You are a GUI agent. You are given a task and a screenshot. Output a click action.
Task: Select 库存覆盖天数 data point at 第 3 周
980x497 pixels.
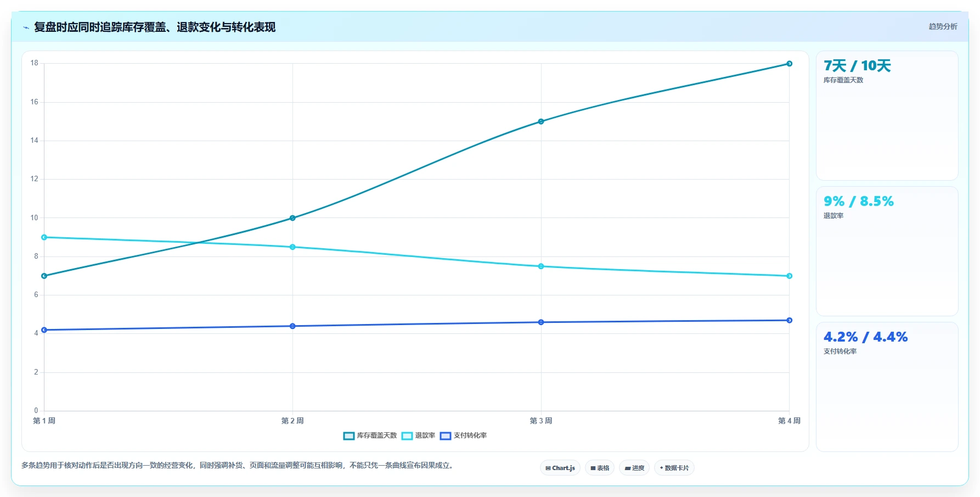[541, 121]
